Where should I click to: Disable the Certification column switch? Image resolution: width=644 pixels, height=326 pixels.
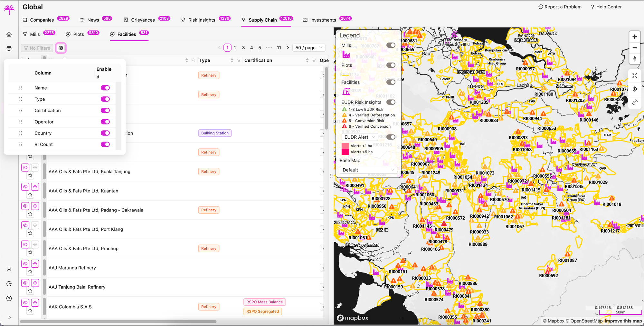pyautogui.click(x=105, y=110)
